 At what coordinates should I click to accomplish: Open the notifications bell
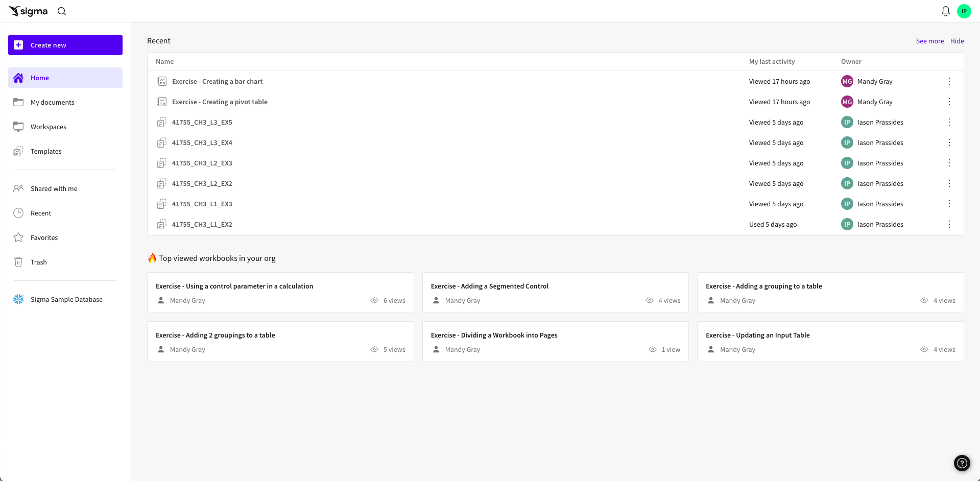945,11
